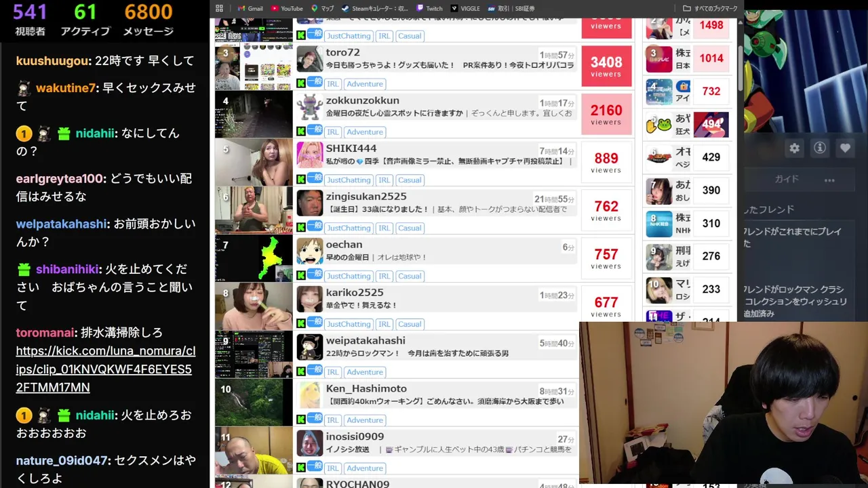Click the Adventure tag under zokkunzokkun
Viewport: 868px width, 488px height.
(365, 132)
